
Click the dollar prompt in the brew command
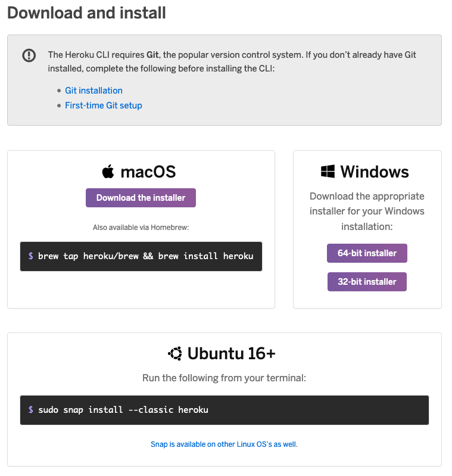coord(30,256)
